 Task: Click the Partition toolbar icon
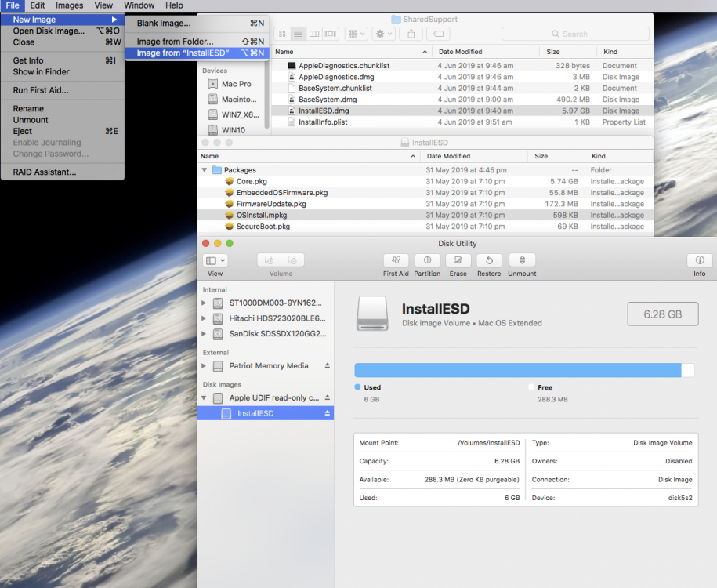coord(427,260)
